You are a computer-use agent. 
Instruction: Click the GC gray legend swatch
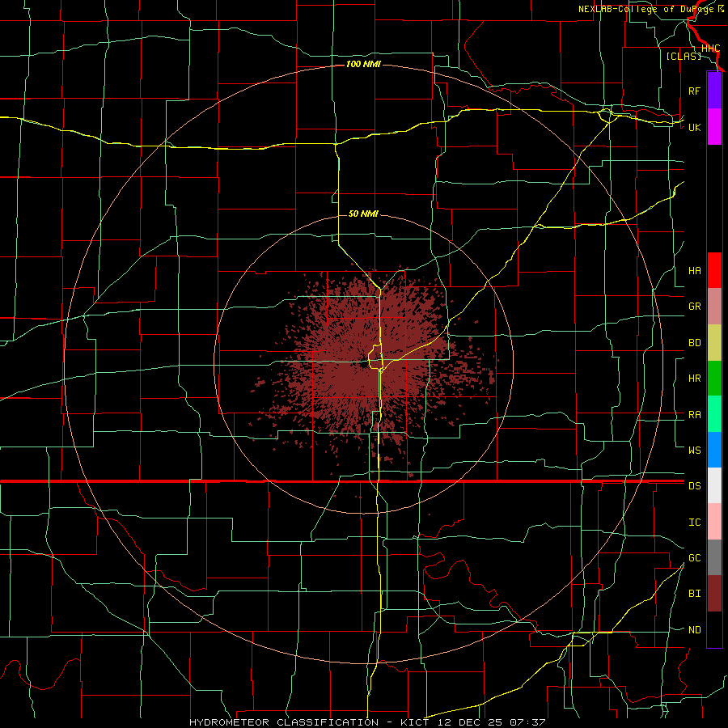[714, 557]
